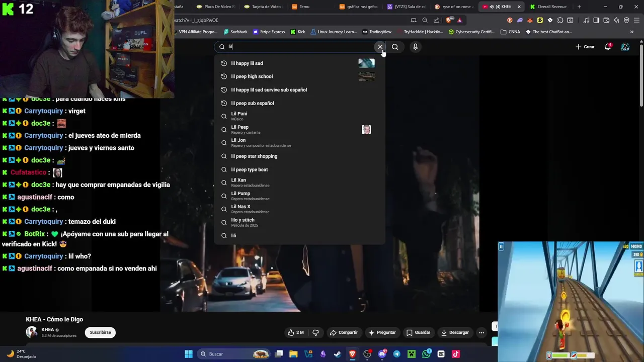Click the Preguntar button
The height and width of the screenshot is (362, 644).
(x=382, y=332)
